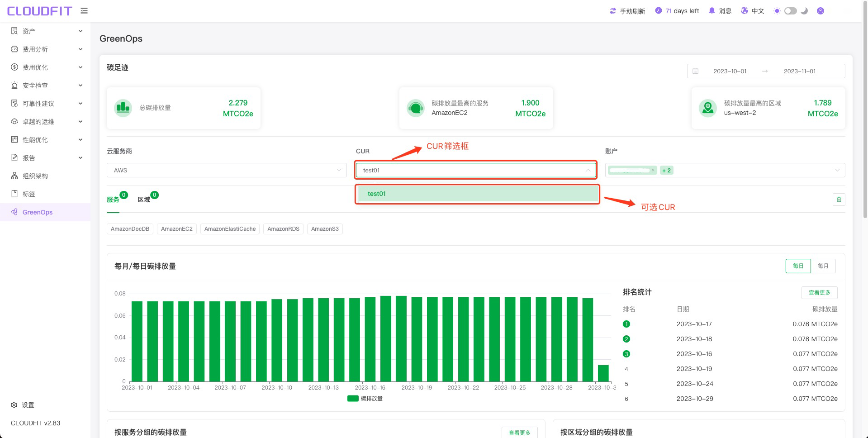Click the 组织架构 hierarchy icon

[14, 176]
